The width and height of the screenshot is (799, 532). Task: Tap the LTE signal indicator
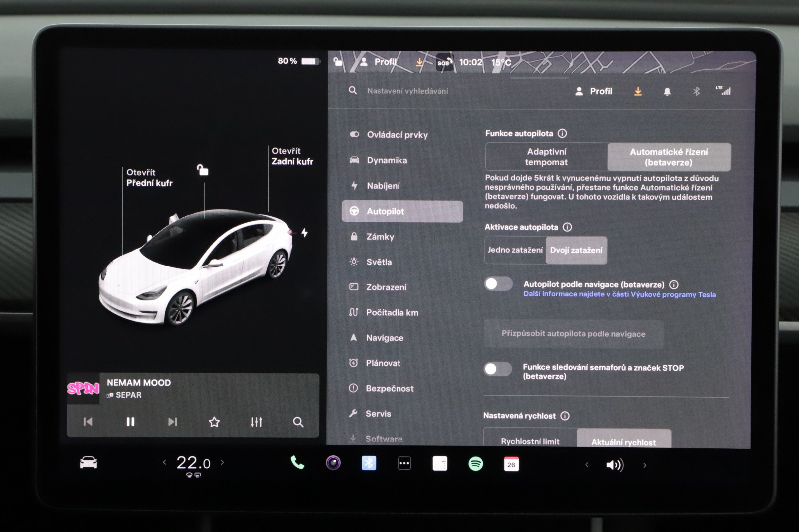coord(723,91)
